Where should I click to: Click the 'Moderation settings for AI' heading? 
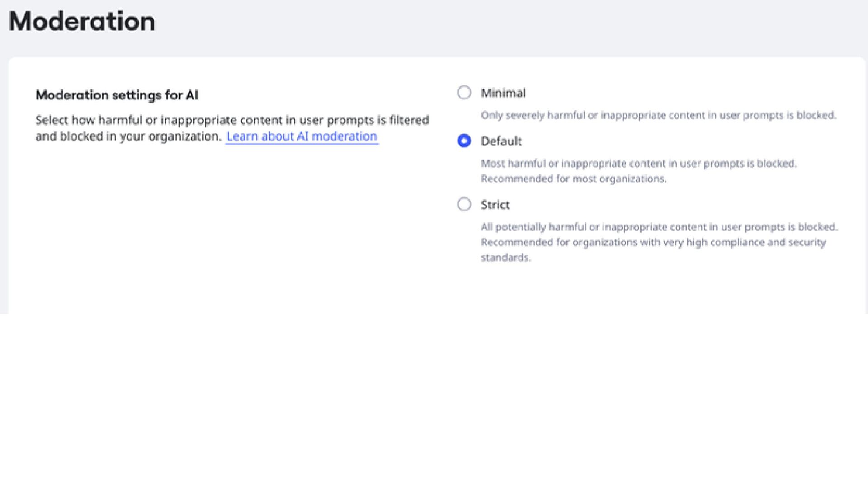coord(117,95)
